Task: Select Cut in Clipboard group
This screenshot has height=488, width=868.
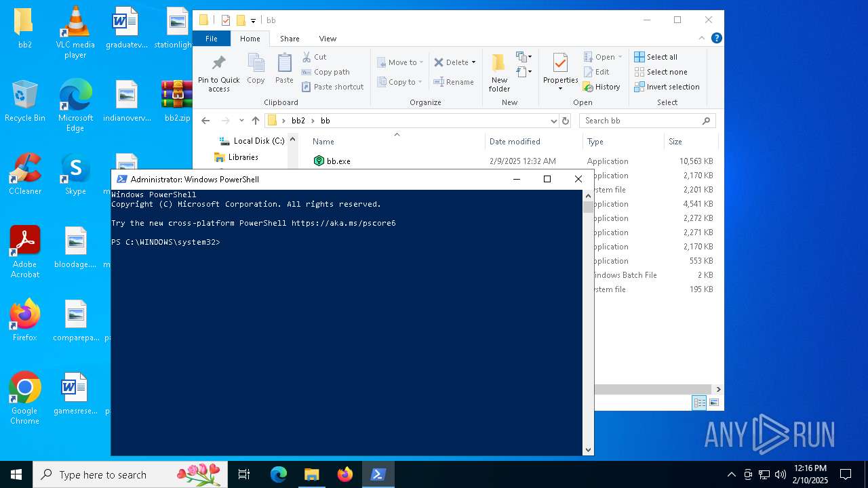Action: pos(314,57)
